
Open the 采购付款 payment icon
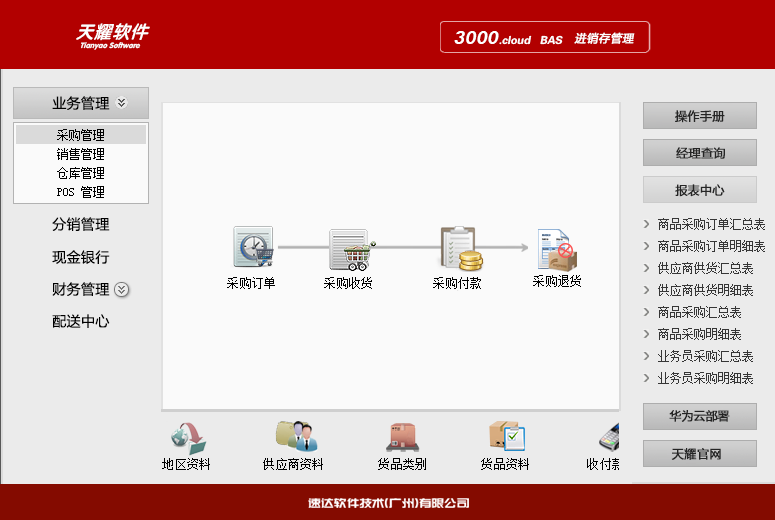(x=459, y=248)
